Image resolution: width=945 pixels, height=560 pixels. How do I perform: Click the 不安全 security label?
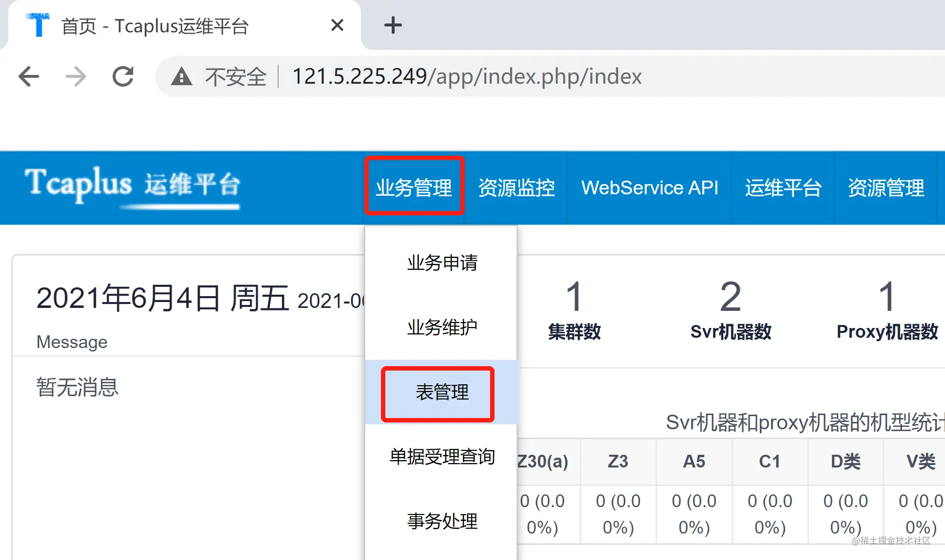pos(236,77)
